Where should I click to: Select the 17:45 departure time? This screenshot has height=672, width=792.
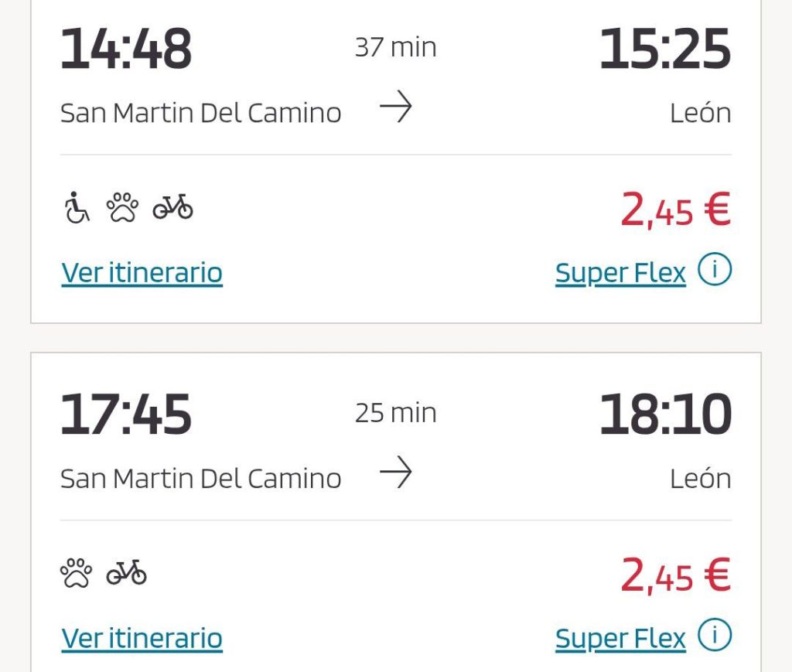pyautogui.click(x=126, y=414)
